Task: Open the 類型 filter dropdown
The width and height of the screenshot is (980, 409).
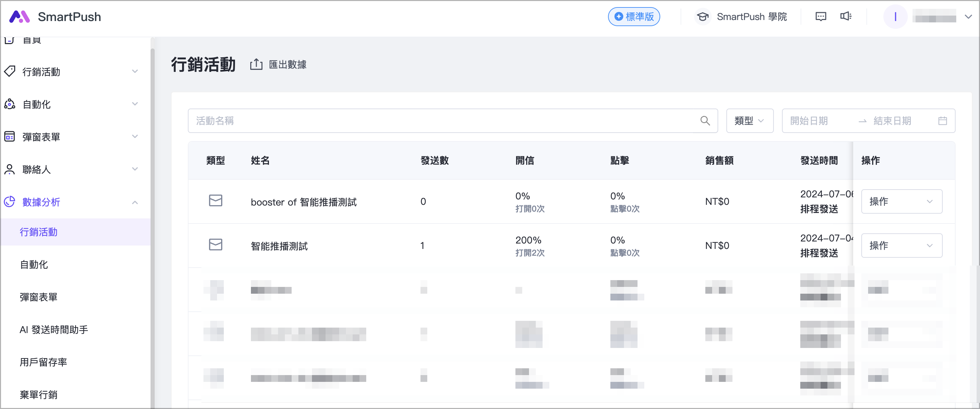Action: click(x=749, y=121)
